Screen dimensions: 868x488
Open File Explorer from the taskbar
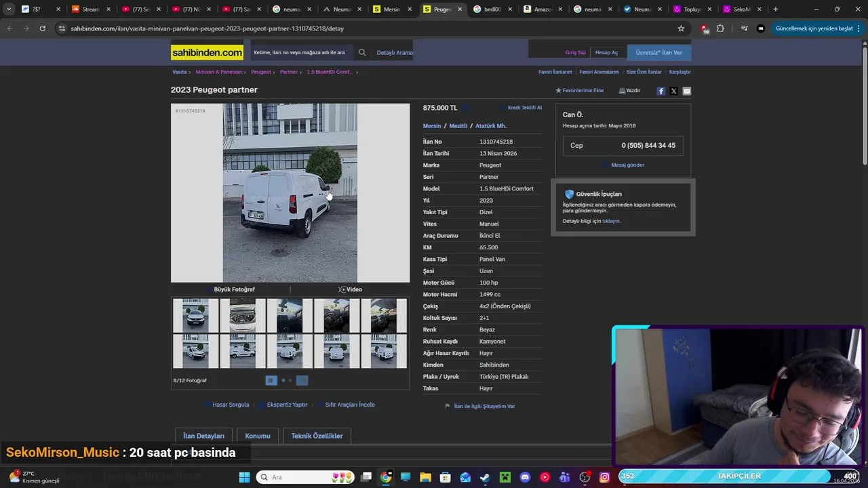click(425, 477)
